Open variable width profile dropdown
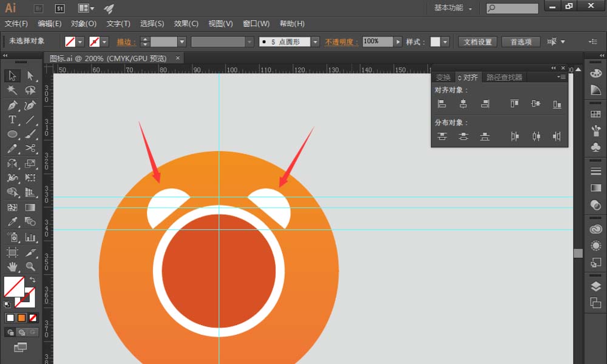The height and width of the screenshot is (364, 607). tap(249, 42)
